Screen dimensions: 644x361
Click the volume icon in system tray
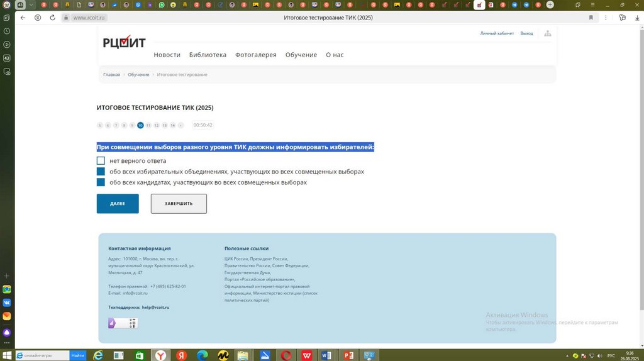(599, 356)
